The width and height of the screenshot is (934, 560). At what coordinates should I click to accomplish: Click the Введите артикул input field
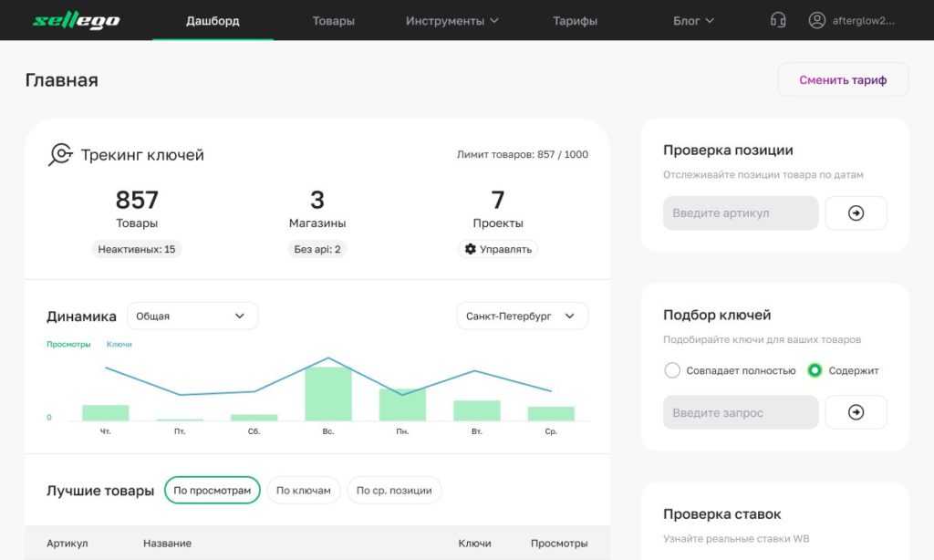[x=740, y=213]
